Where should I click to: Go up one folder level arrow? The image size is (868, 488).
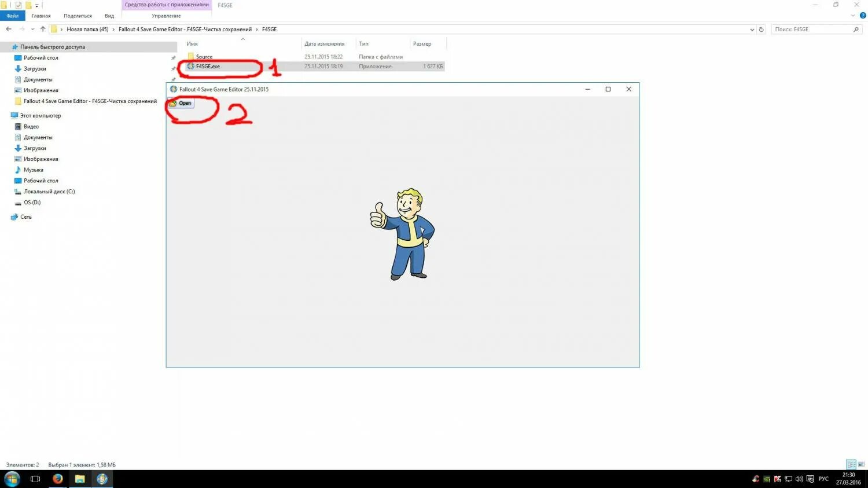pyautogui.click(x=43, y=29)
